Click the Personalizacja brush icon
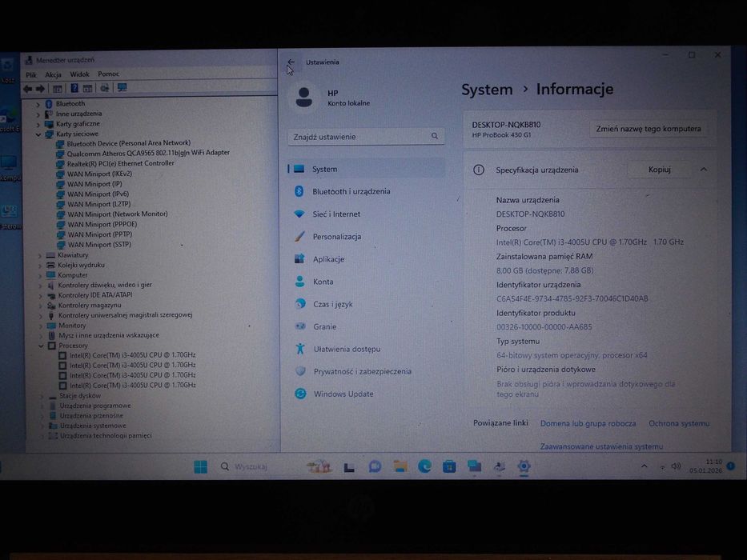This screenshot has width=747, height=560. pos(299,236)
